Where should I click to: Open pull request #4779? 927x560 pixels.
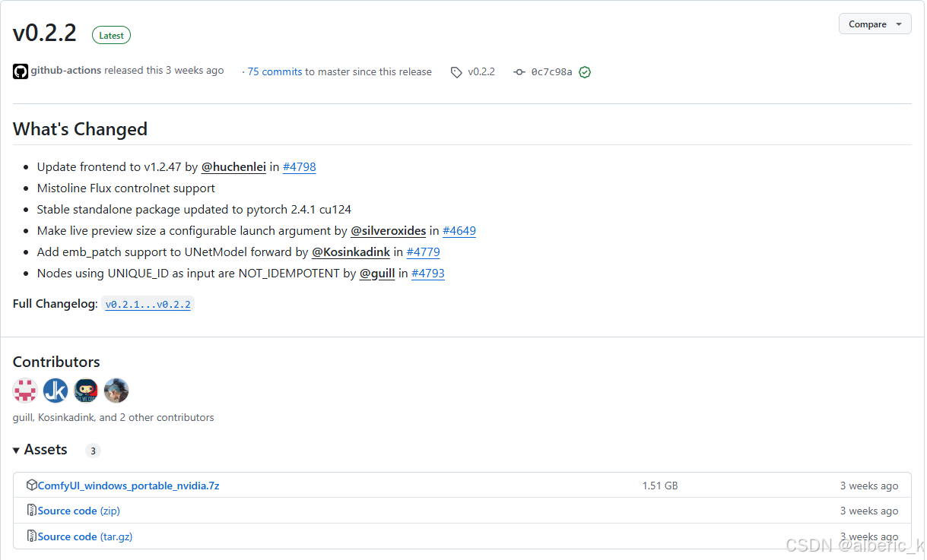tap(424, 252)
